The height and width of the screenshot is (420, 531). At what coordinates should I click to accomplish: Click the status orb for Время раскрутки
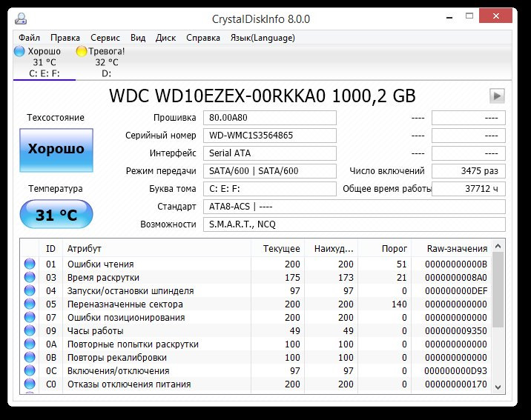coord(30,277)
